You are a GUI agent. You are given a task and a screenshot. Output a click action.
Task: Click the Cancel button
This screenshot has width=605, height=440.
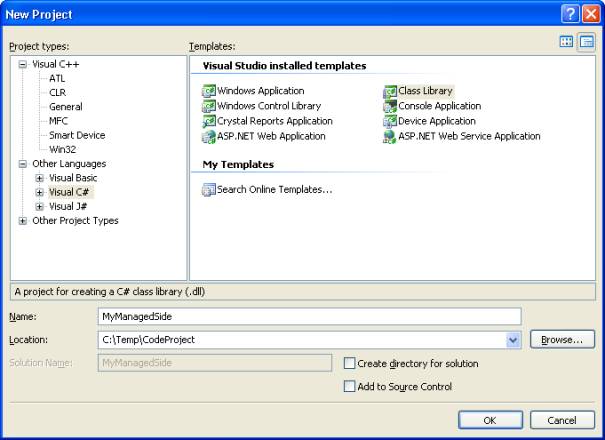point(562,420)
